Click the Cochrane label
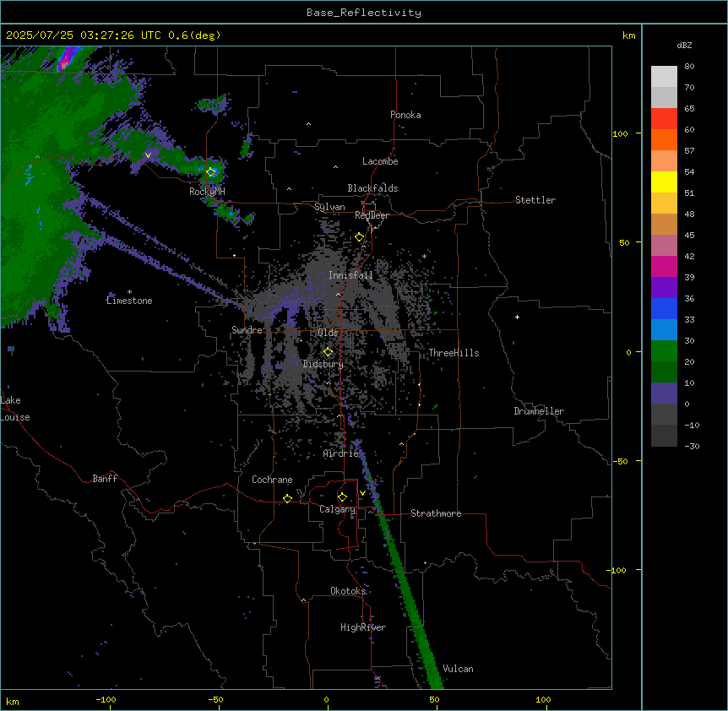The height and width of the screenshot is (711, 728). (x=272, y=480)
